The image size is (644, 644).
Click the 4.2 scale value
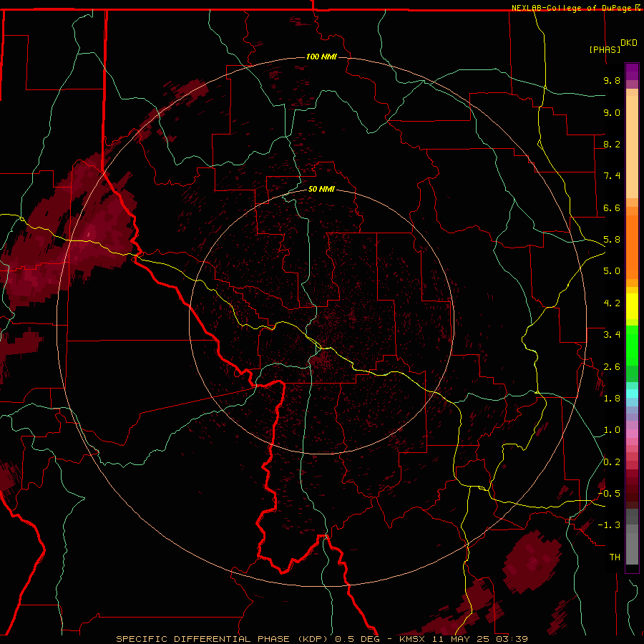(612, 303)
